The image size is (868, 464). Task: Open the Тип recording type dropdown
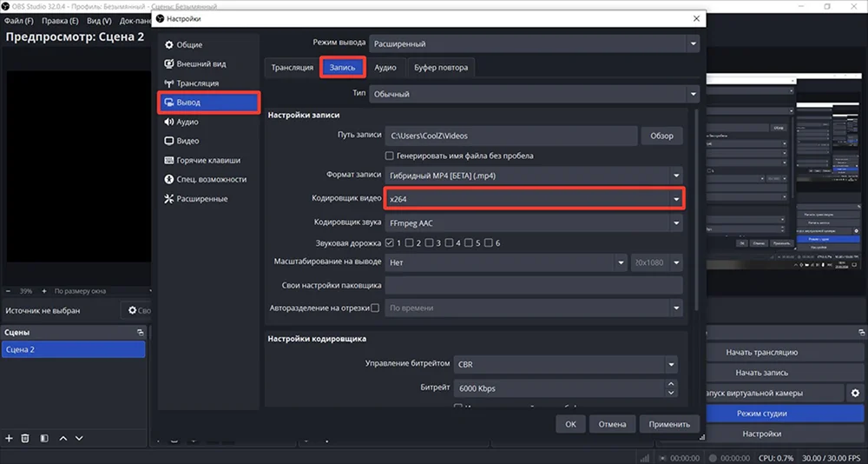(x=534, y=94)
